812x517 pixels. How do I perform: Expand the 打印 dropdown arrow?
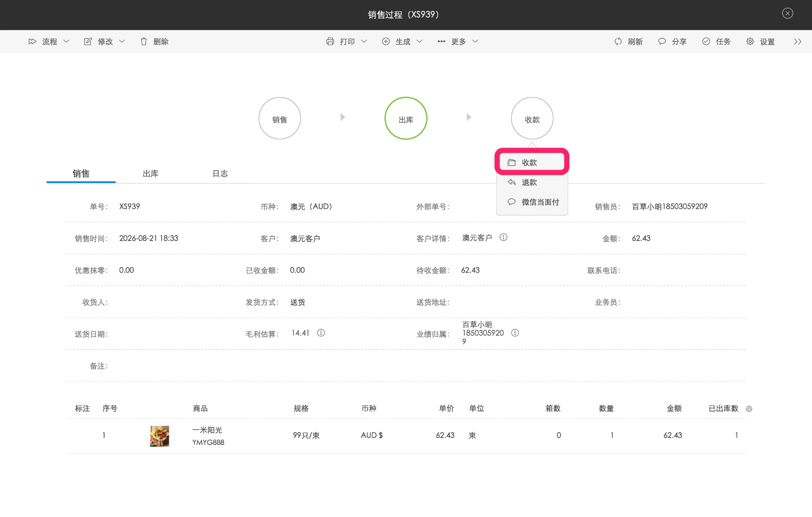click(364, 41)
